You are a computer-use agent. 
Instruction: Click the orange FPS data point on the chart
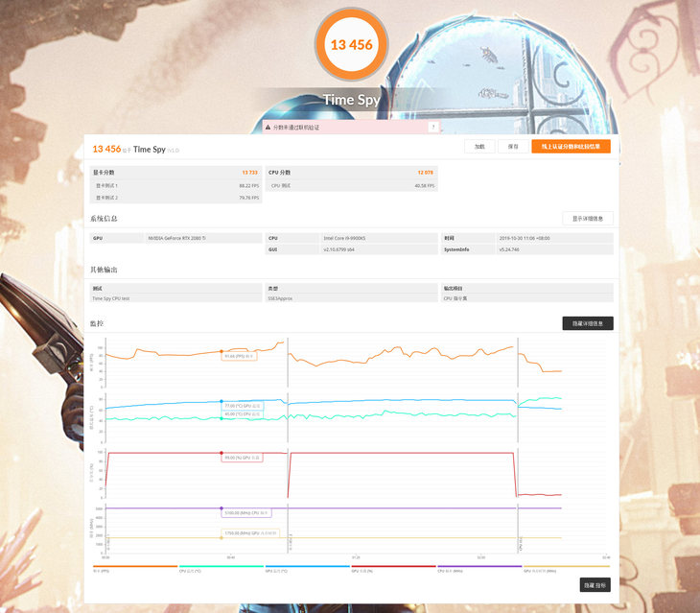222,351
